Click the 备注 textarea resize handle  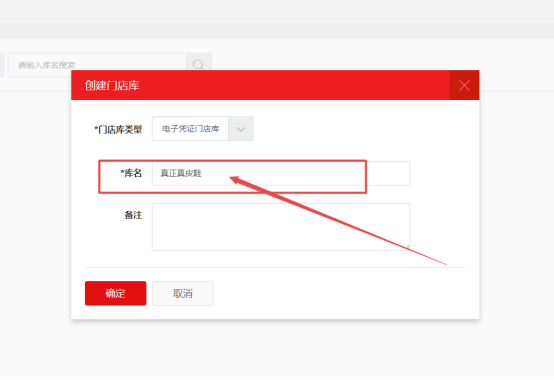[x=407, y=248]
